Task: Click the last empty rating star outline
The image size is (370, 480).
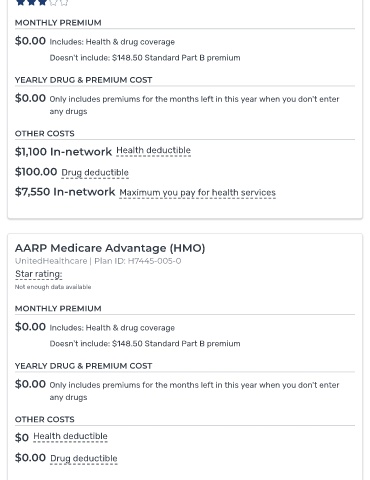Action: coord(64,2)
